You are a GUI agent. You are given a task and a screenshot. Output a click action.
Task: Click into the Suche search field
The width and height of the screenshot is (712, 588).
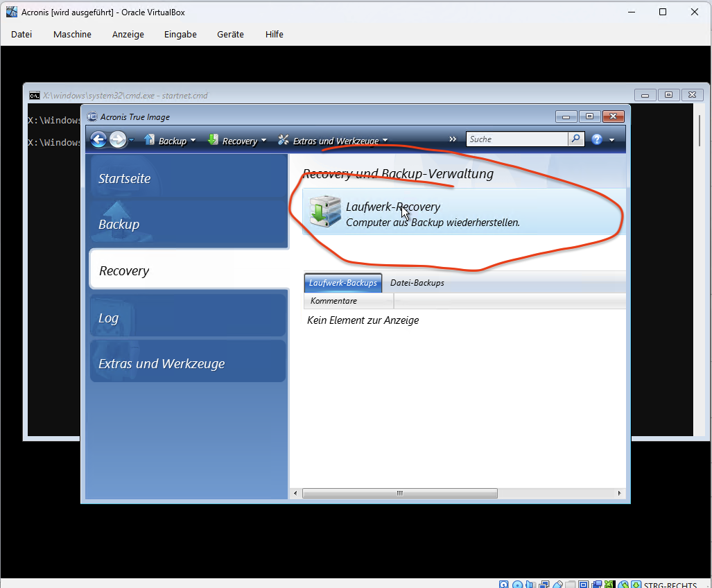[516, 139]
